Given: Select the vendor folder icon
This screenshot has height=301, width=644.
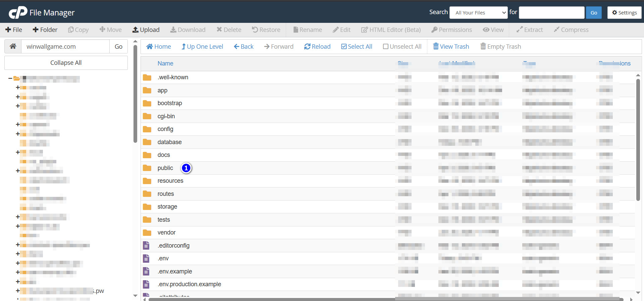Looking at the screenshot, I should coord(147,232).
